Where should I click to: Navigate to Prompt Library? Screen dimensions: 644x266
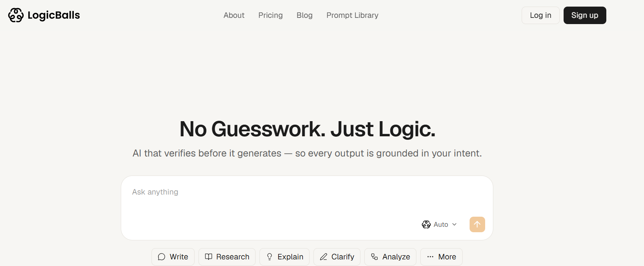[x=352, y=15]
